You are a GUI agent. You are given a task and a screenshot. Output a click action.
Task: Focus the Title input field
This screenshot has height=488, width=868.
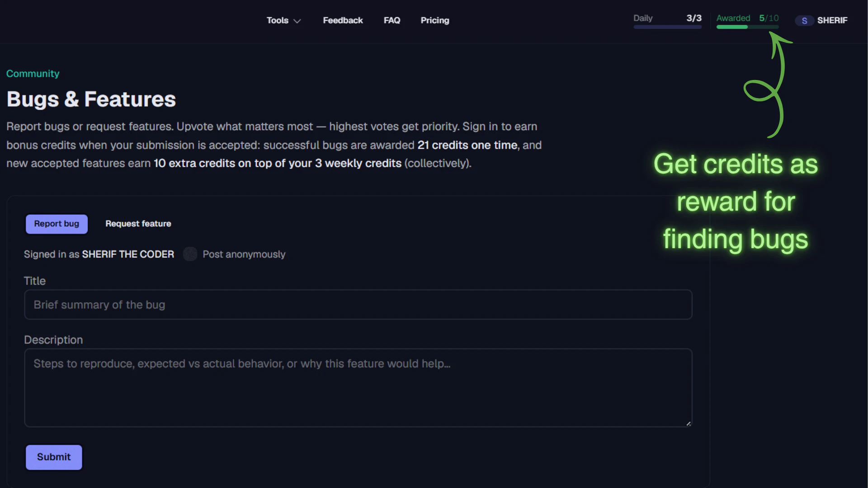click(x=358, y=305)
